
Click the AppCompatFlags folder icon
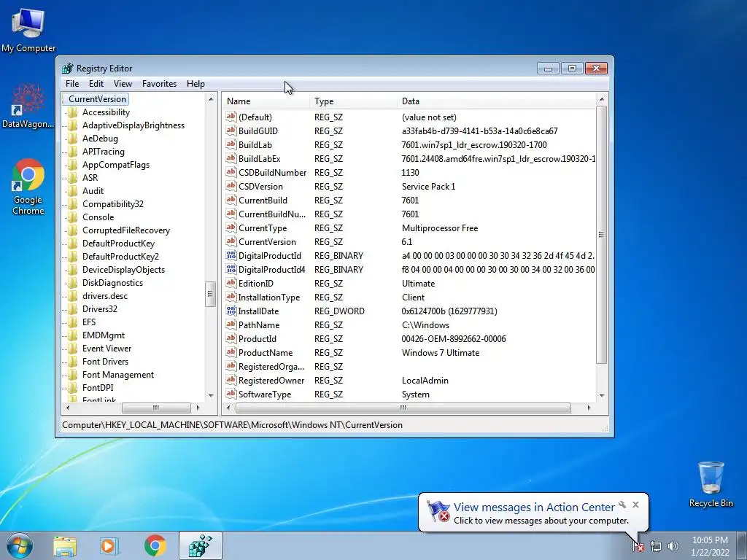coord(72,165)
